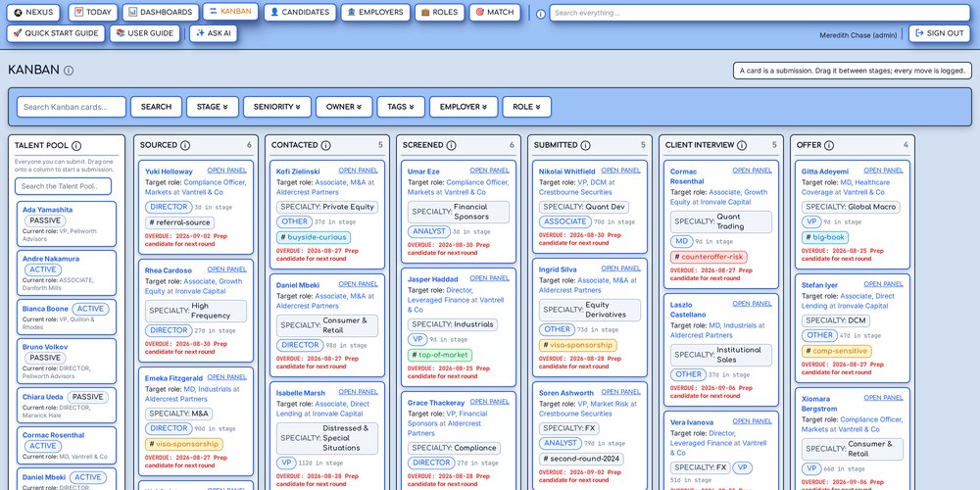Click the second-round-2024 tag on Soren Ashworth's card
The height and width of the screenshot is (490, 980).
pyautogui.click(x=580, y=459)
